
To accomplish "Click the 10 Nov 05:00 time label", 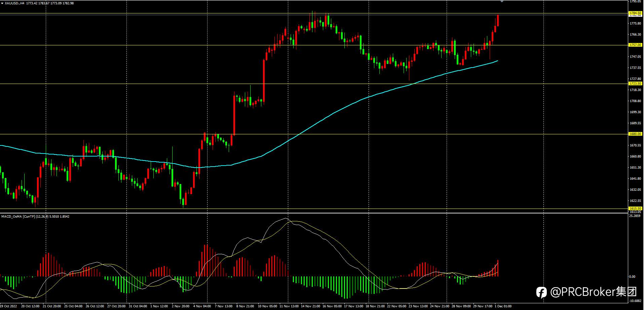I will [268, 306].
